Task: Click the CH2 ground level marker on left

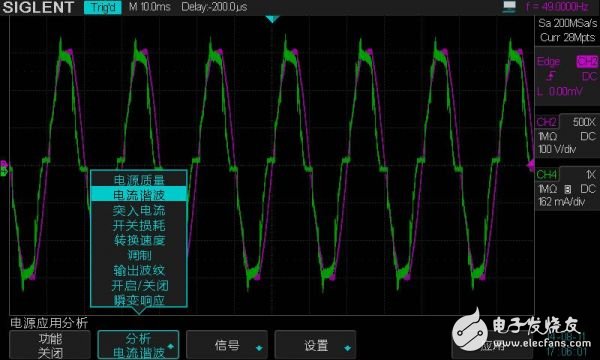Action: point(4,165)
